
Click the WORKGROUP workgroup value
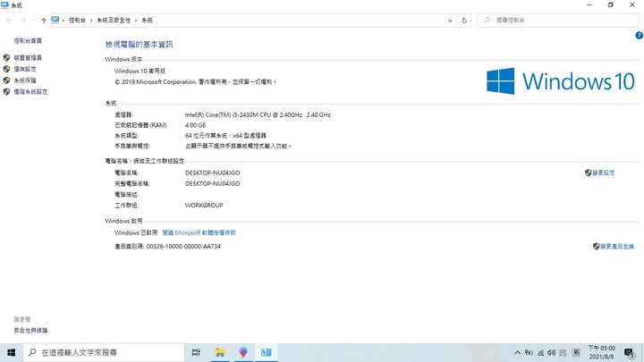pos(204,206)
